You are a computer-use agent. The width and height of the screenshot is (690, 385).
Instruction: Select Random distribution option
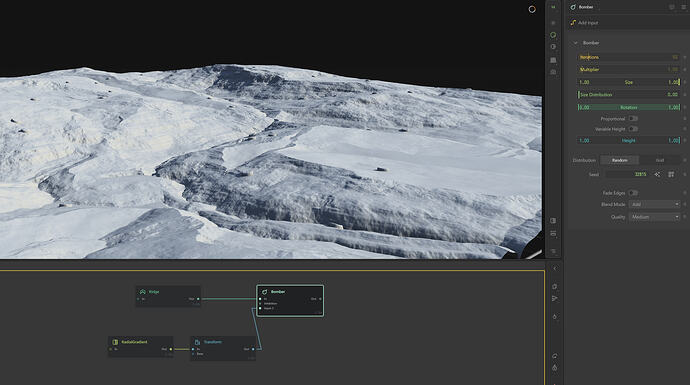pyautogui.click(x=620, y=160)
